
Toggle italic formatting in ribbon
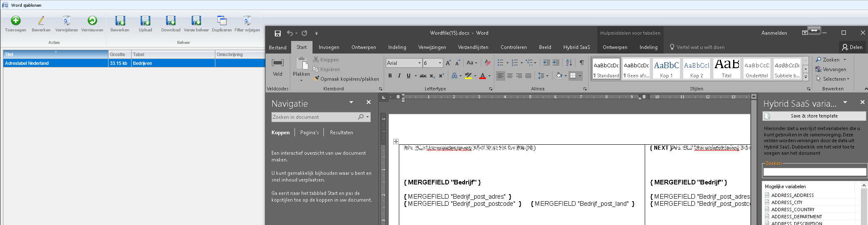[x=399, y=76]
